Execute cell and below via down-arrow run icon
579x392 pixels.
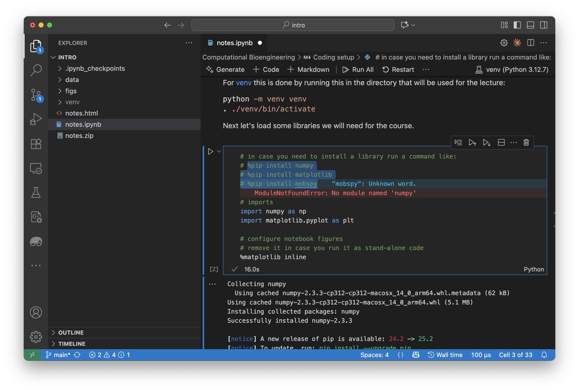(487, 142)
